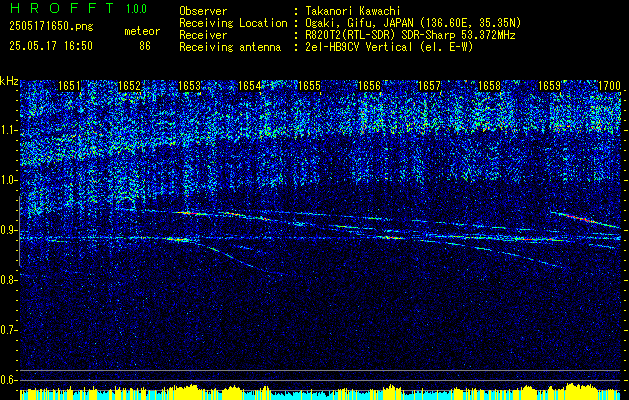Click the 1.0 kHz axis label
The width and height of the screenshot is (629, 400).
point(8,180)
